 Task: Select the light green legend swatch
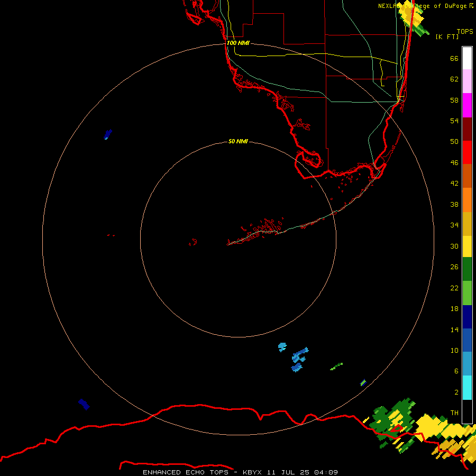(467, 293)
